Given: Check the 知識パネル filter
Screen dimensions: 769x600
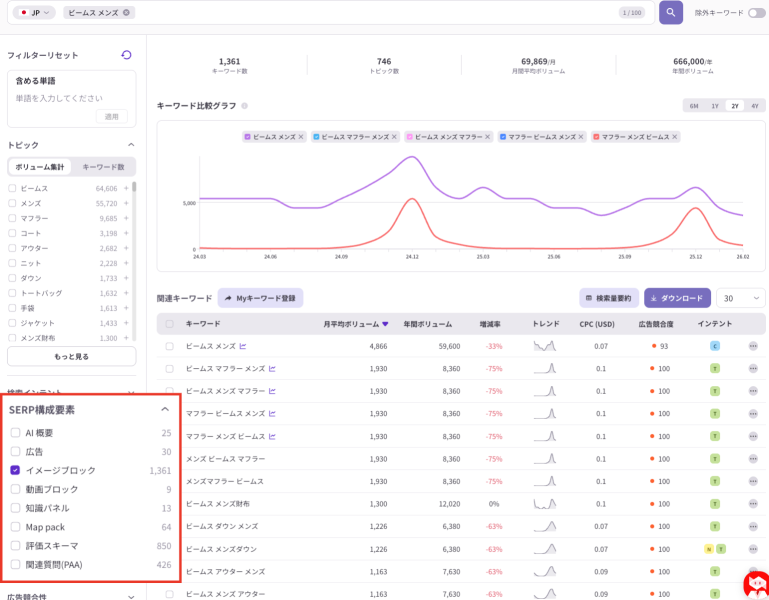Looking at the screenshot, I should pos(15,508).
